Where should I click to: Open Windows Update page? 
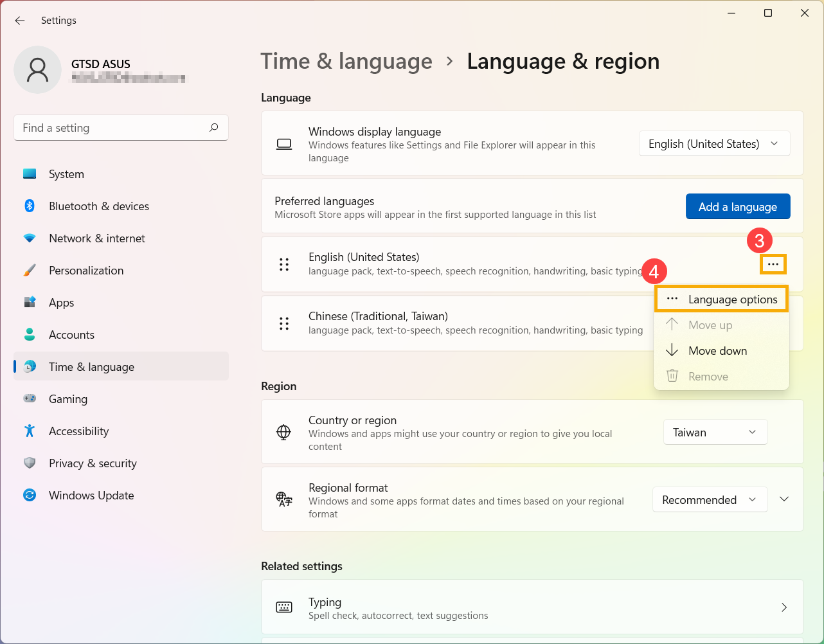[x=91, y=496]
